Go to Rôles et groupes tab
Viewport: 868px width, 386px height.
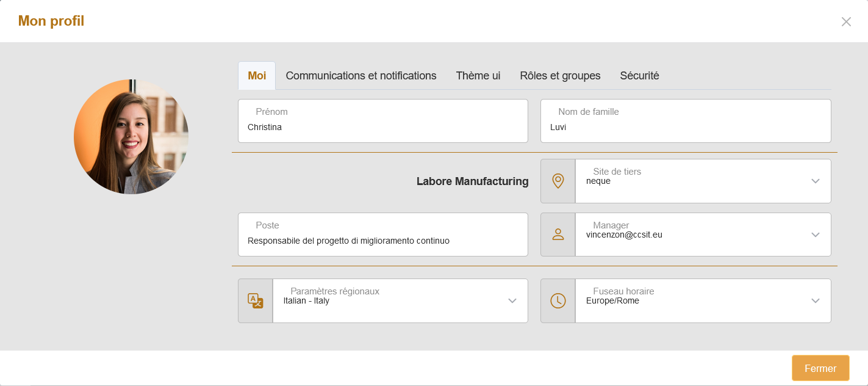coord(560,76)
